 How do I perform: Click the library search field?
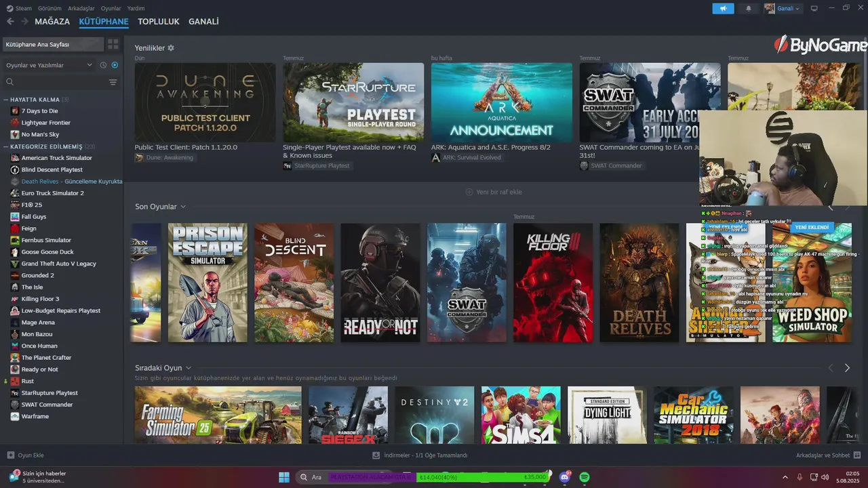coord(56,82)
